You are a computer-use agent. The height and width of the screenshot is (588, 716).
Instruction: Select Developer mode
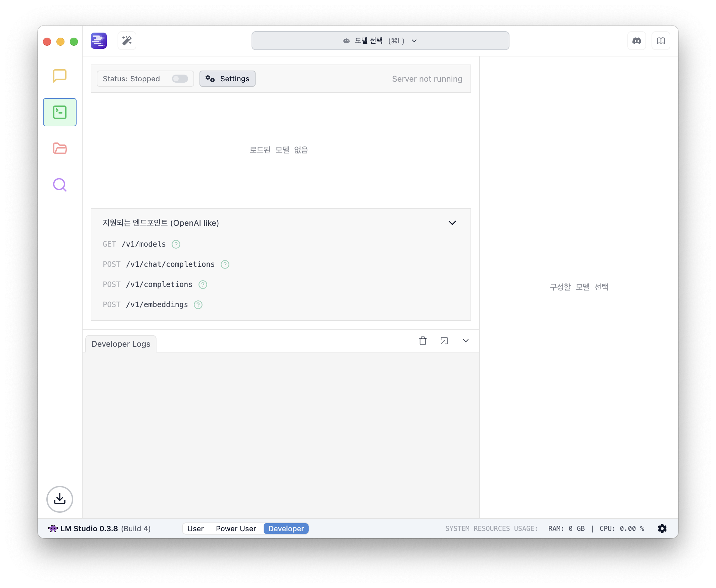click(286, 529)
